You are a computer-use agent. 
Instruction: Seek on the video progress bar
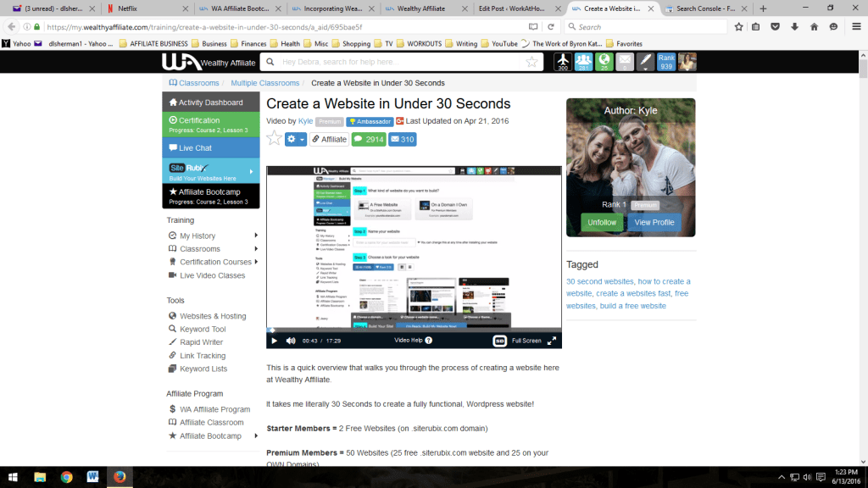414,330
